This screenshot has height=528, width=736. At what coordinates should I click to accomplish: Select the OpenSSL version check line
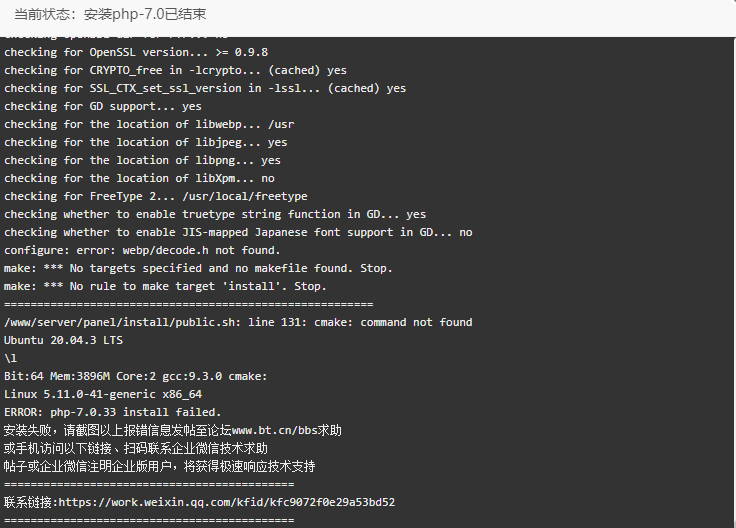tap(136, 52)
